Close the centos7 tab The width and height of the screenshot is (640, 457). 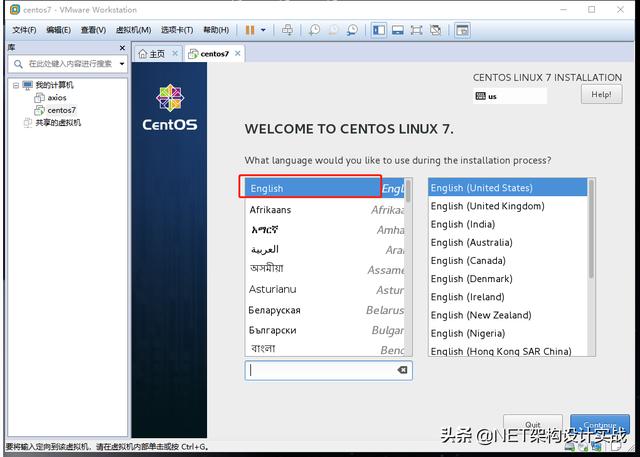(x=238, y=53)
